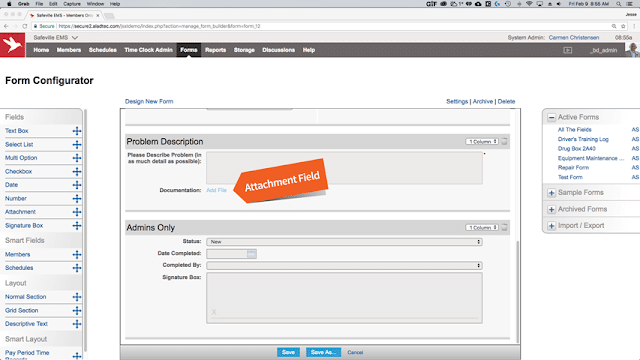
Task: Open the Repair Form in Active Forms
Action: (573, 168)
